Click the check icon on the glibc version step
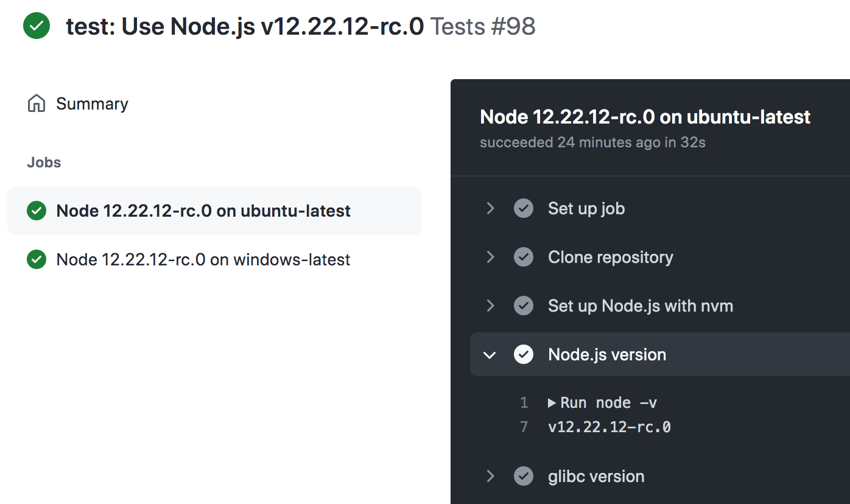Viewport: 850px width, 504px height. click(x=524, y=476)
